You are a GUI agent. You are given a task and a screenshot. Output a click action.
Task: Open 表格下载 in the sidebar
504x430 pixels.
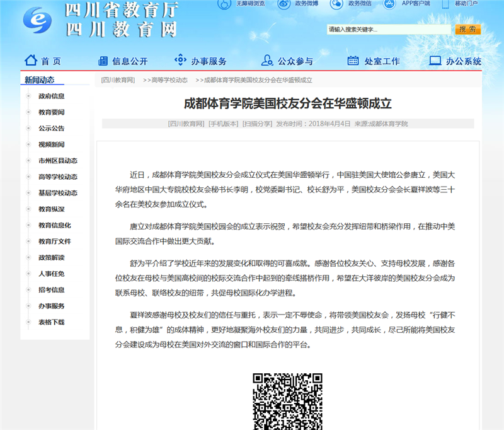[x=52, y=322]
